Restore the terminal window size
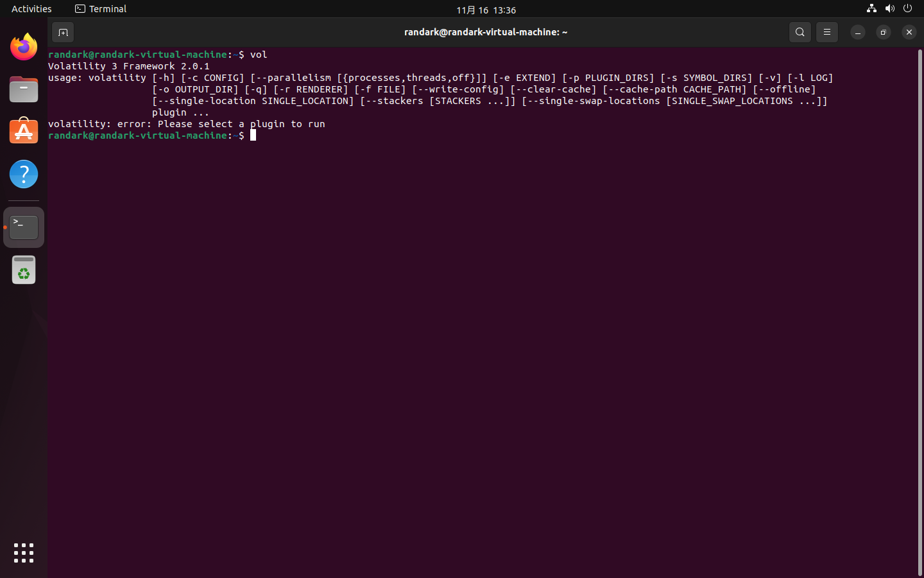924x578 pixels. click(x=884, y=32)
